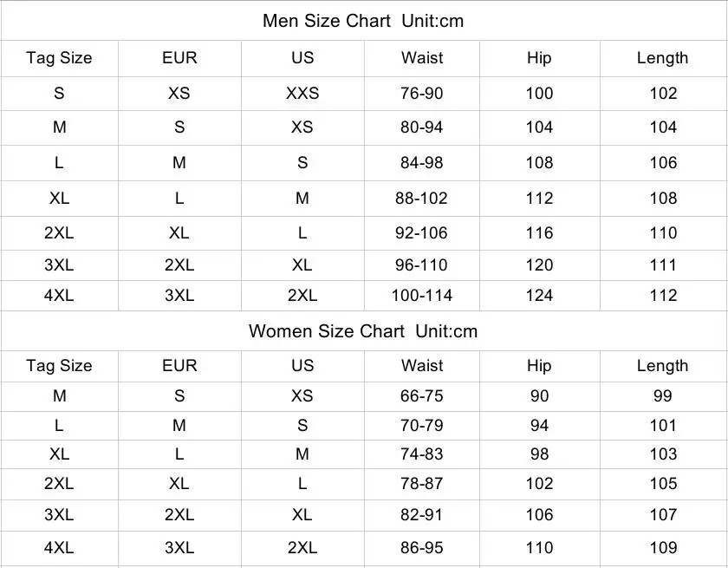Select the women's length value 109
728x568 pixels.
point(663,547)
